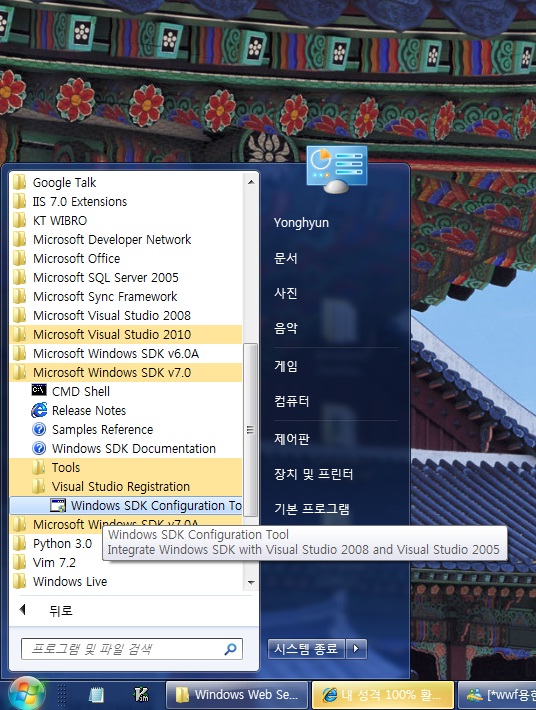The height and width of the screenshot is (710, 536).
Task: Click the back arrow next to 뒤로
Action: tap(22, 610)
